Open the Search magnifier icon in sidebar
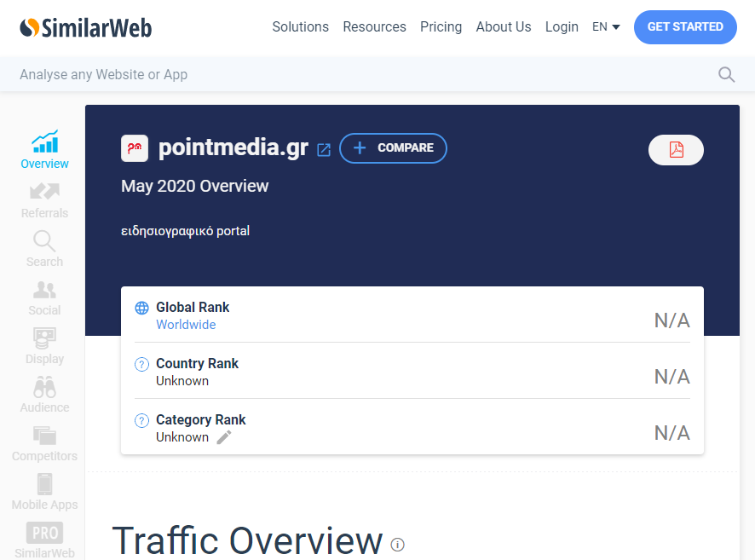The image size is (755, 560). coord(44,240)
